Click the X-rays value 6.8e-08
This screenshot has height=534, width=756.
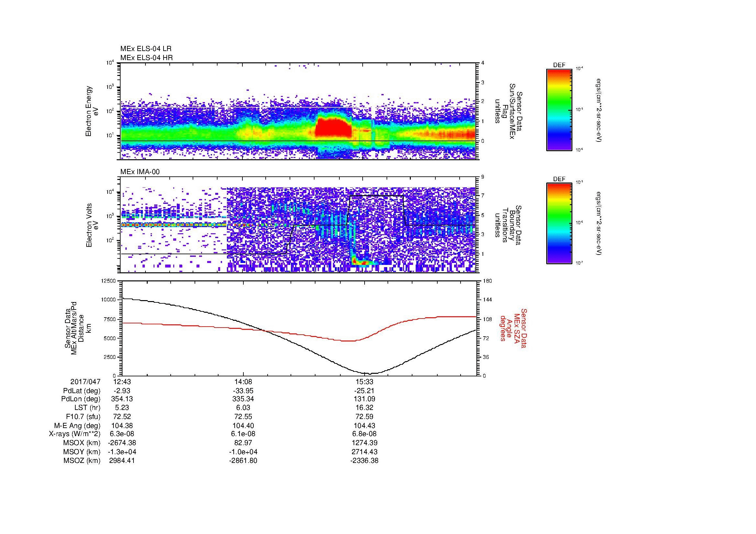[364, 434]
